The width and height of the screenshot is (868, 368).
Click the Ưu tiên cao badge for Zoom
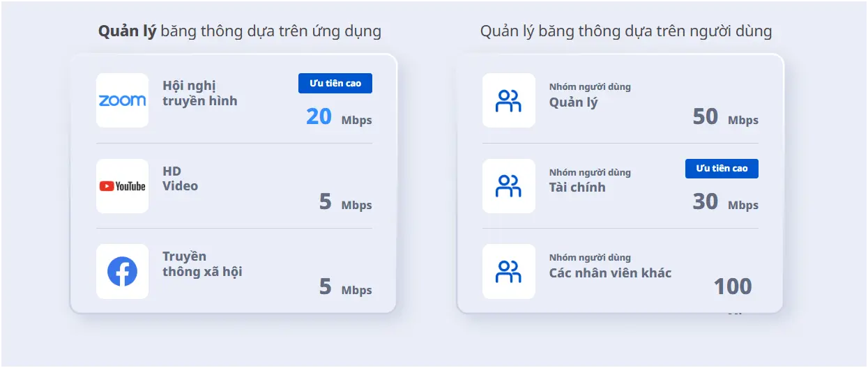click(x=335, y=84)
